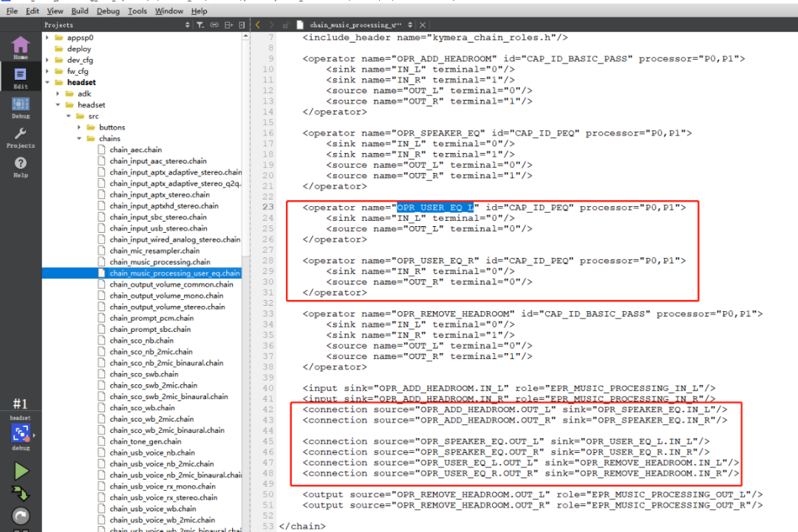Split the Projects side panel
Screen dimensions: 798x532
pos(228,25)
